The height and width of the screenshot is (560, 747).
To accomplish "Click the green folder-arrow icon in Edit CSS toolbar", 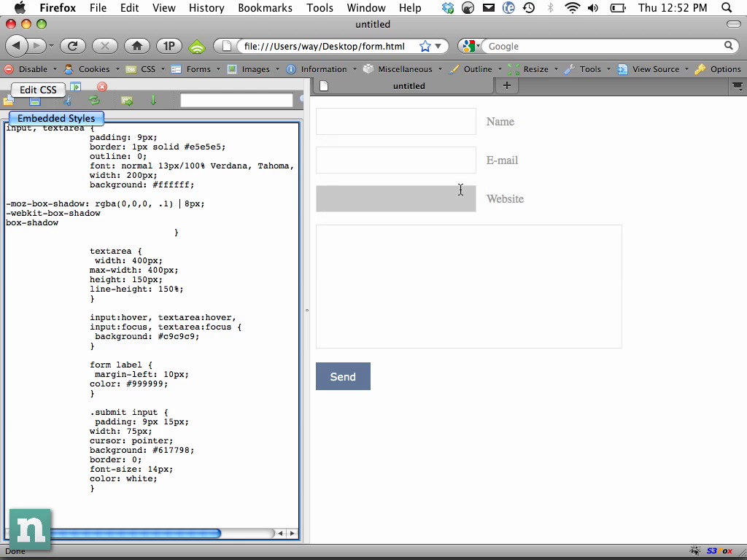I will [127, 101].
